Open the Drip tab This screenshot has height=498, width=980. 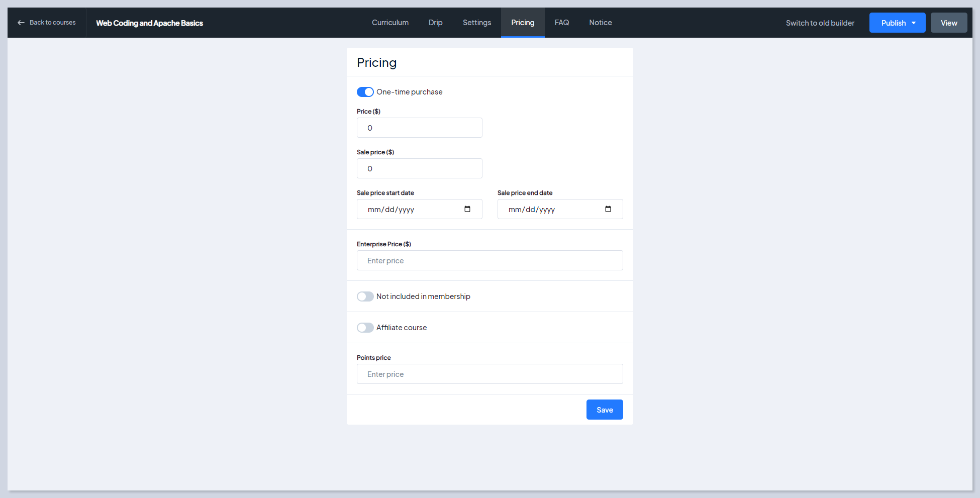(x=435, y=23)
